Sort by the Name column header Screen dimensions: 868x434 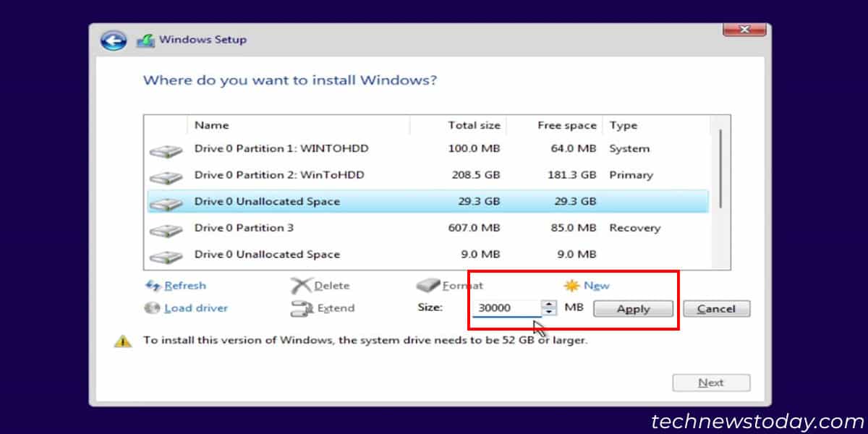coord(212,125)
